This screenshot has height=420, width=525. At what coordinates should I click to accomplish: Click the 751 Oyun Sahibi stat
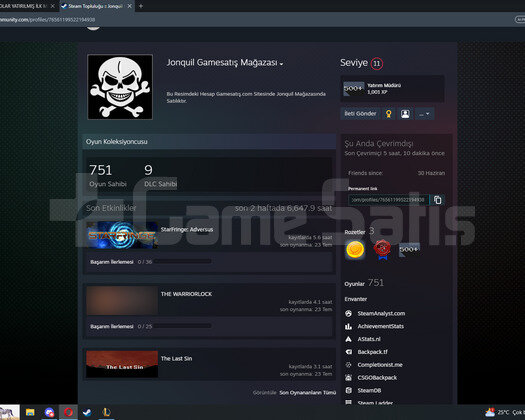tap(107, 176)
